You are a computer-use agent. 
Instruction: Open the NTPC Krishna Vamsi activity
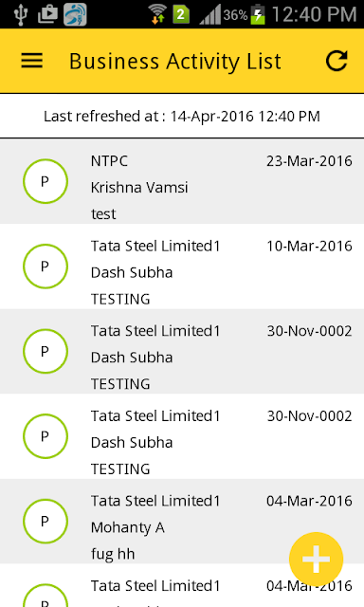point(182,181)
